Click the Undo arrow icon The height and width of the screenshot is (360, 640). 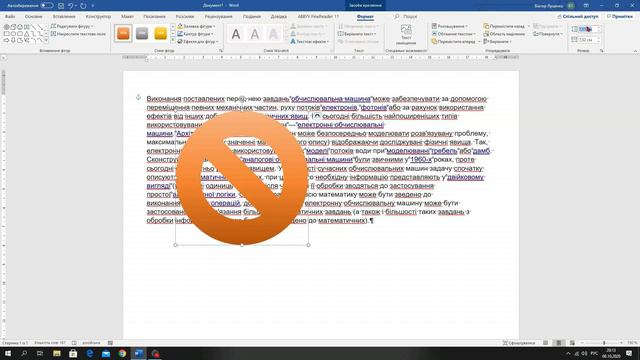pyautogui.click(x=71, y=6)
